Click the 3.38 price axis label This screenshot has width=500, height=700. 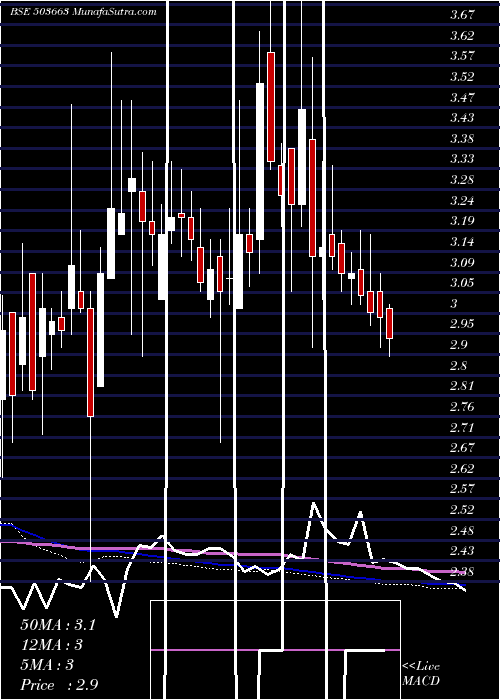(x=462, y=138)
